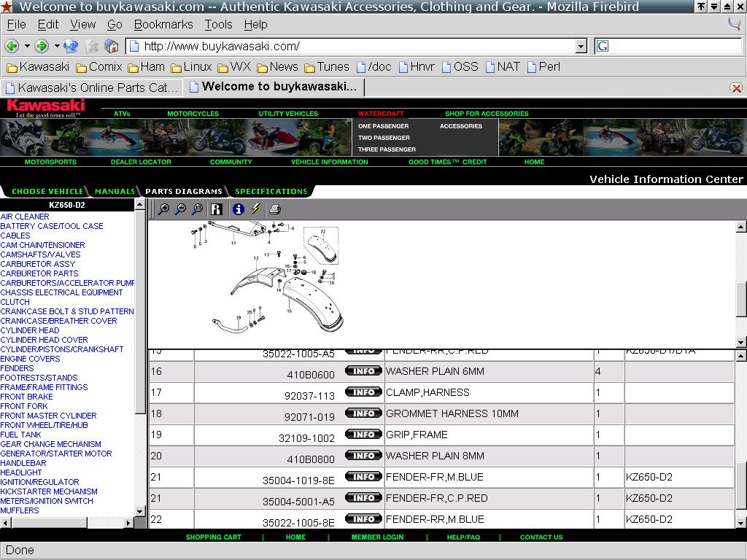Click the zoom in magnifier icon
Viewport: 747px width, 560px height.
coord(163,209)
